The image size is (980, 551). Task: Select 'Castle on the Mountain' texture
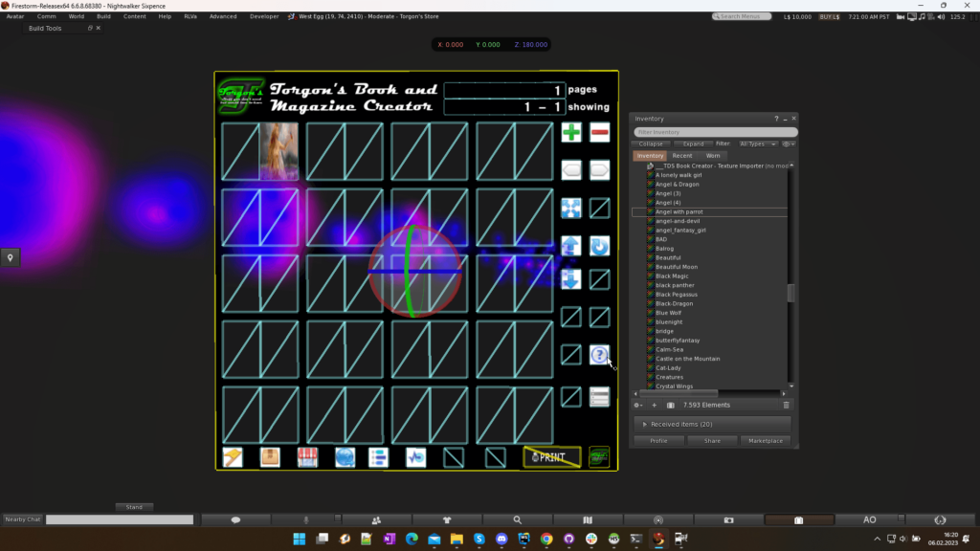click(x=687, y=359)
